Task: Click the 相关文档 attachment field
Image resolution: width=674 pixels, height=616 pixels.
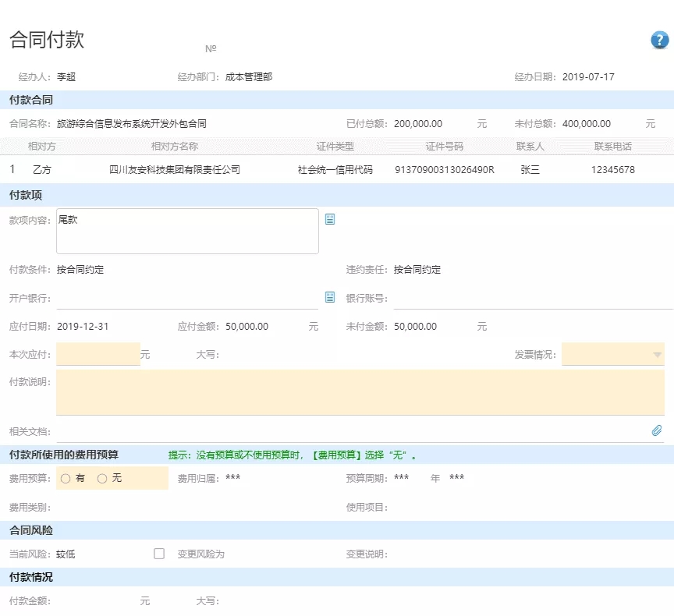Action: [x=360, y=431]
